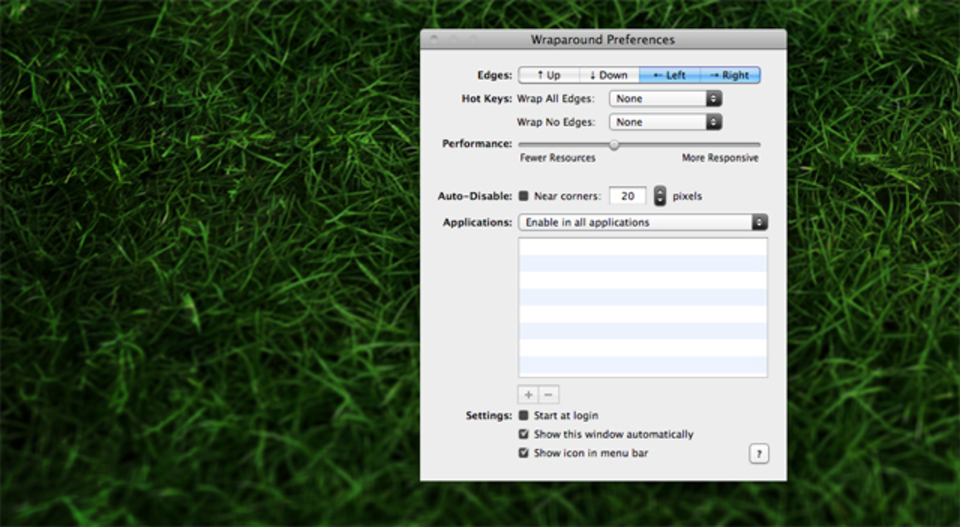The width and height of the screenshot is (960, 527).
Task: Click the Fewer Resources label
Action: (558, 158)
